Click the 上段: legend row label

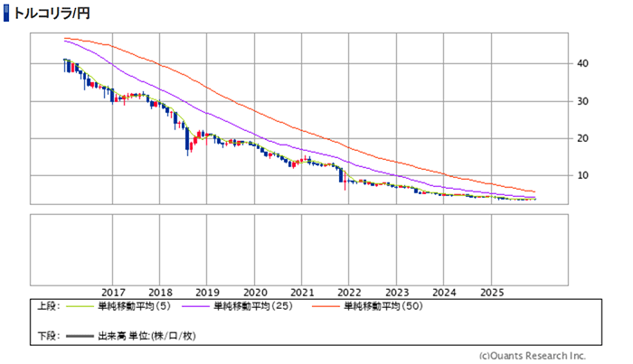[48, 307]
